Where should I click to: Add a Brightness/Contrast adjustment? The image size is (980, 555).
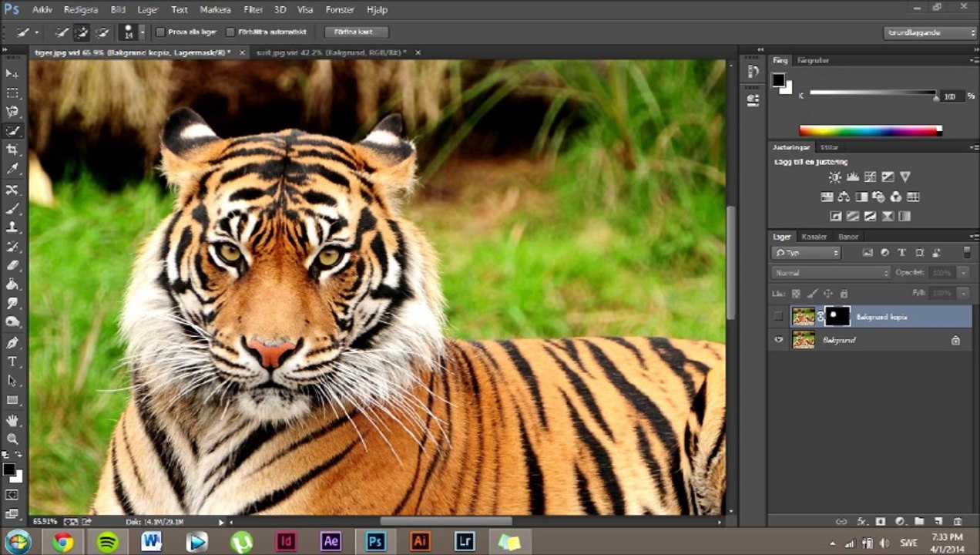tap(835, 177)
